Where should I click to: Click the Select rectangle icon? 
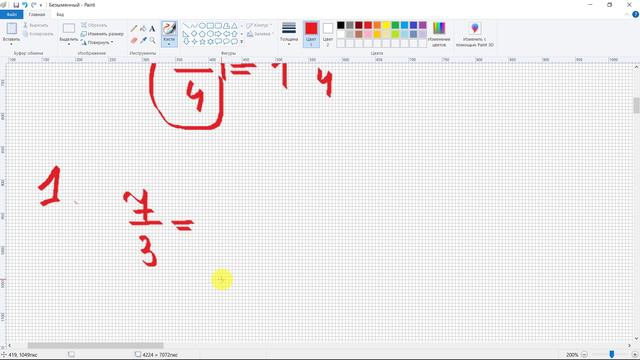click(69, 28)
